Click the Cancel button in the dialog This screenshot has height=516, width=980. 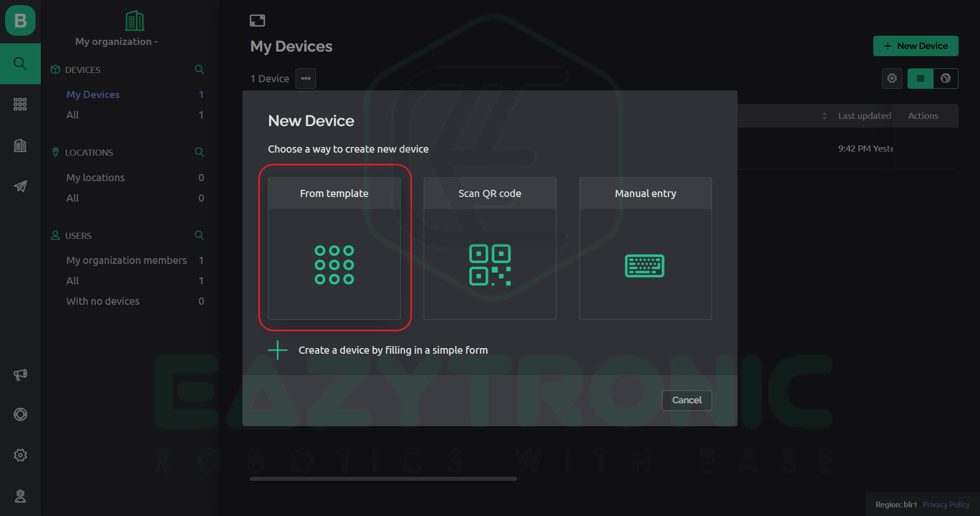click(x=686, y=400)
